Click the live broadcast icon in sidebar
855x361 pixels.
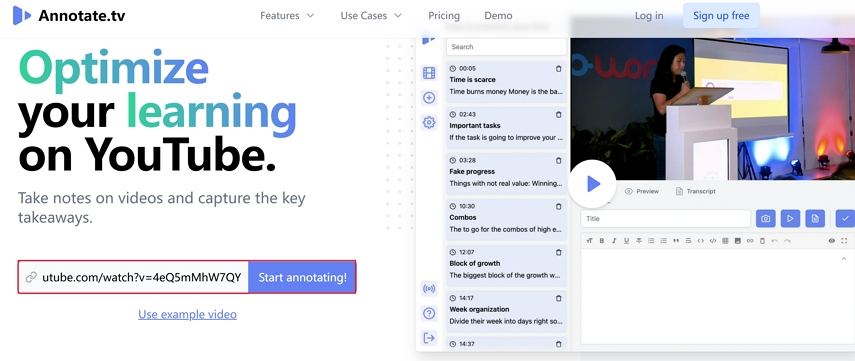429,288
